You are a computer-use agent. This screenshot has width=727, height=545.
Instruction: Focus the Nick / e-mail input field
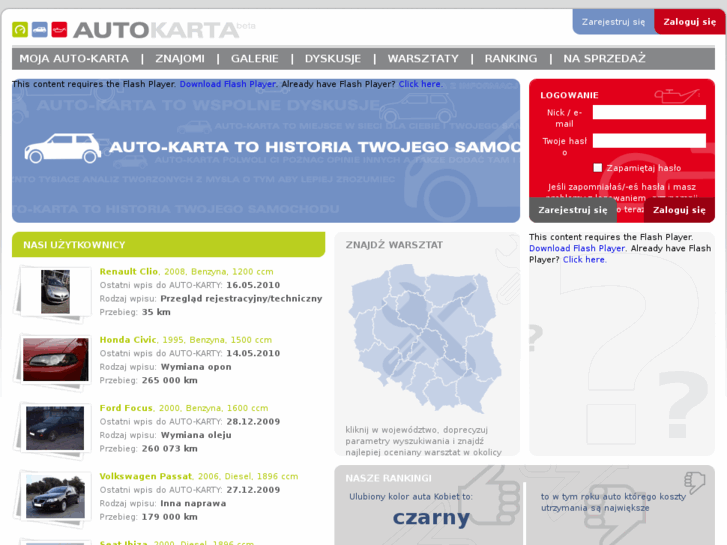[x=649, y=112]
